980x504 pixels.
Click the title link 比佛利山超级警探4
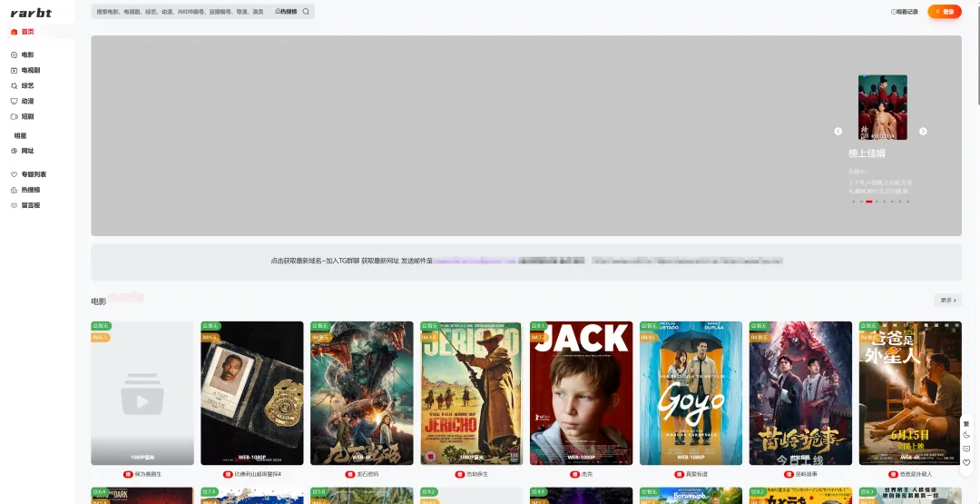pos(258,475)
